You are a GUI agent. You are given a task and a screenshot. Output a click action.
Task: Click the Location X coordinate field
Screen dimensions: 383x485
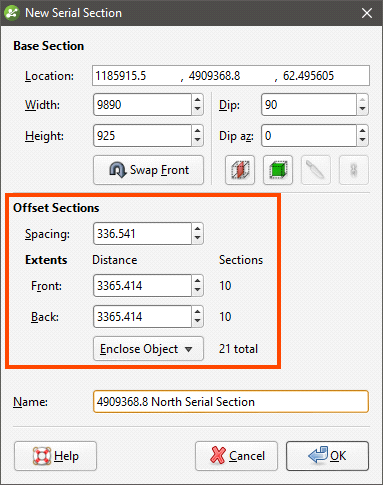137,76
